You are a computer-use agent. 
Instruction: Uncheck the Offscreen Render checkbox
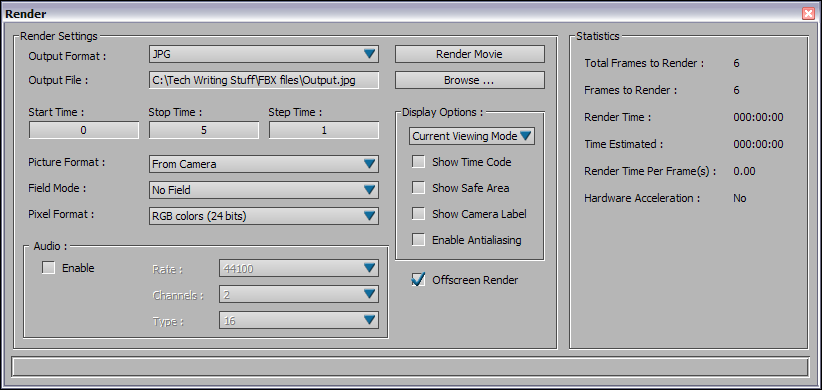[418, 280]
